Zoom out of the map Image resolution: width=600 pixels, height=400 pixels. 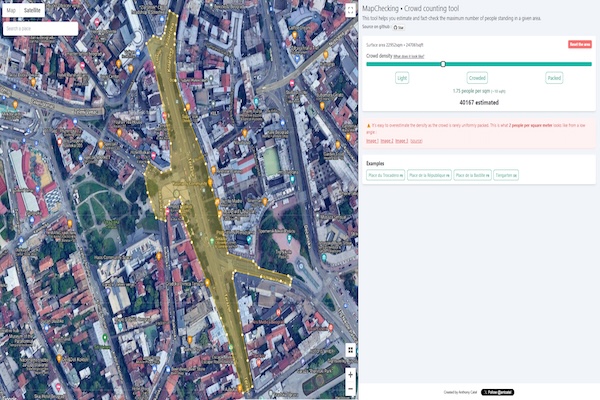pos(350,388)
